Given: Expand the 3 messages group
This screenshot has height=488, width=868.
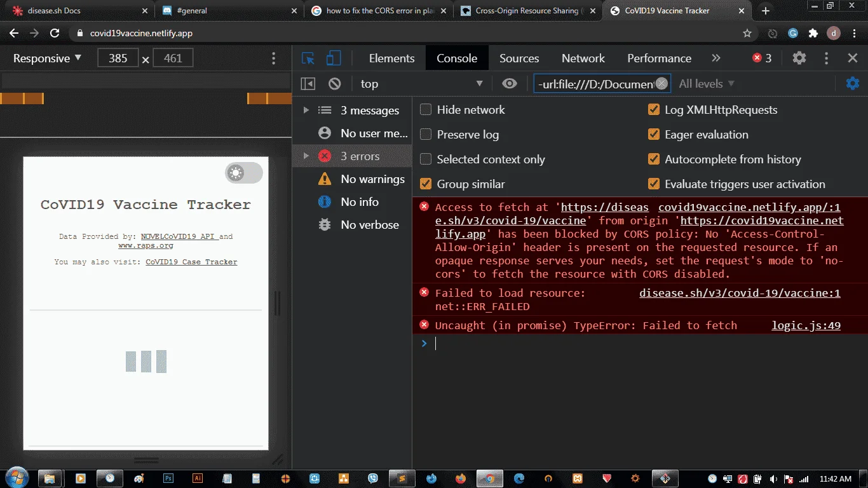Looking at the screenshot, I should [306, 111].
